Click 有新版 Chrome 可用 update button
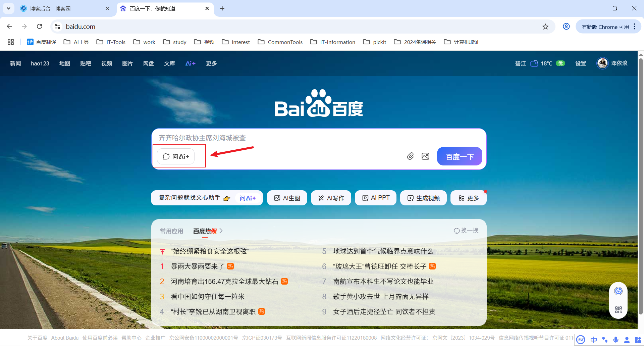 coord(605,27)
